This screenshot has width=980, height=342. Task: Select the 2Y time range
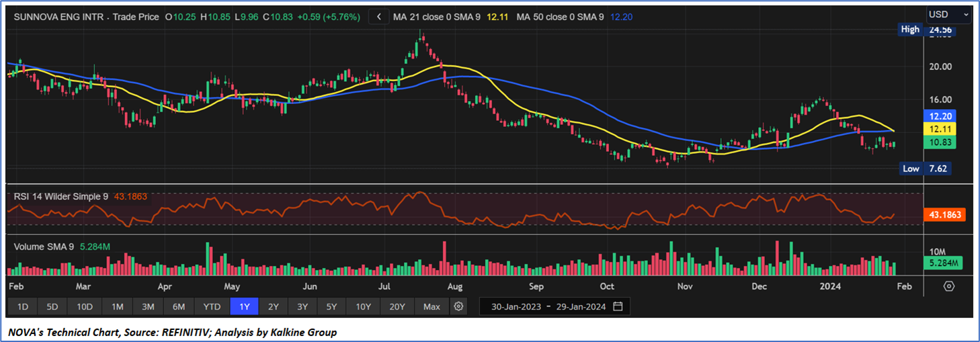tap(273, 306)
